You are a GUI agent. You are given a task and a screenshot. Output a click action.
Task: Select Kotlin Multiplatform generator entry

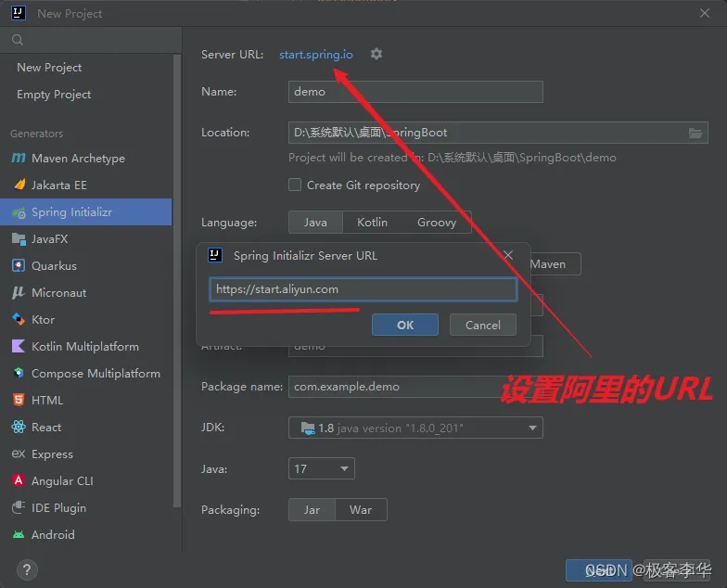(85, 347)
